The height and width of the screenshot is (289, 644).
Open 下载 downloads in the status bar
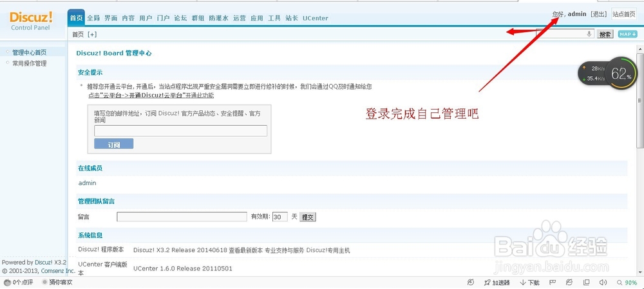click(x=530, y=283)
